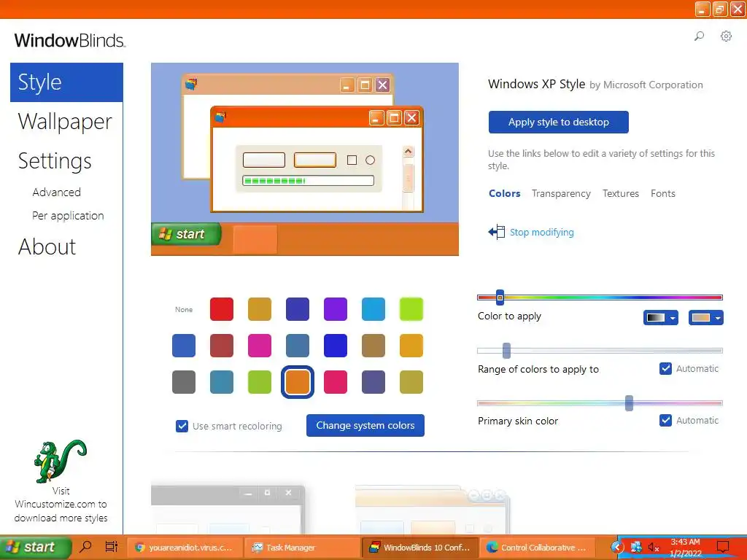The width and height of the screenshot is (747, 560).
Task: Click the style preview image
Action: [x=305, y=159]
